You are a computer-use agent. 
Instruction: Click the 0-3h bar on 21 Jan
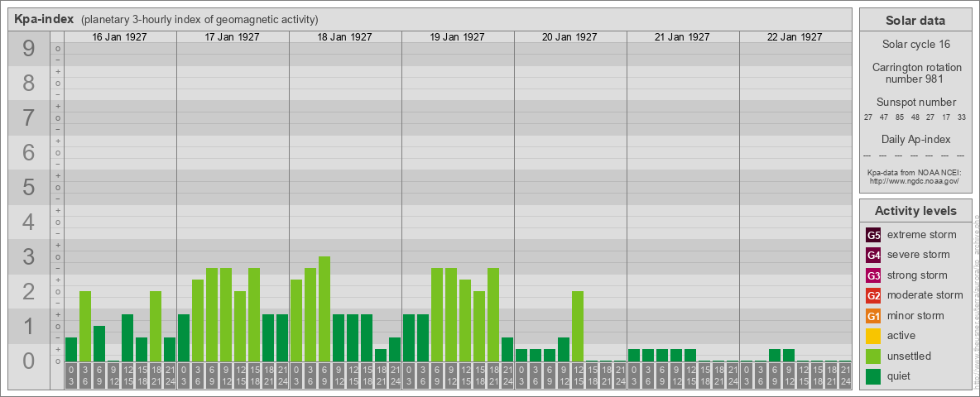point(634,355)
